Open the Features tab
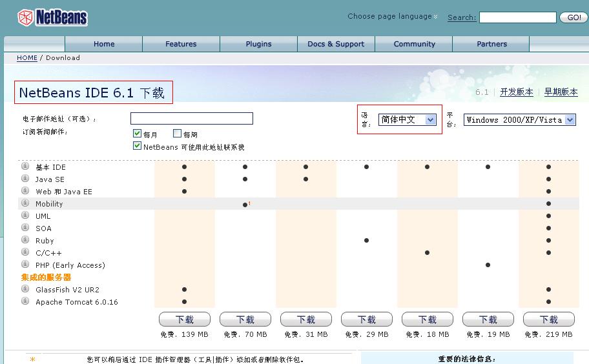This screenshot has height=364, width=589. click(181, 44)
